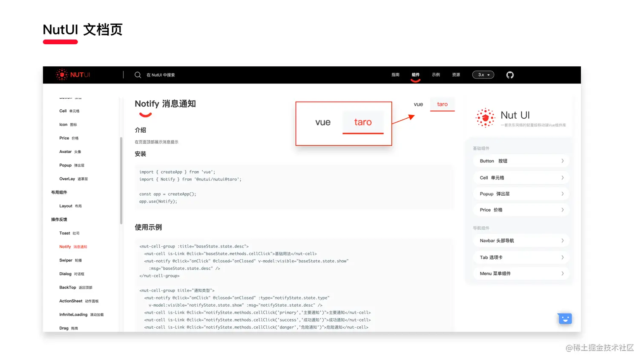Image resolution: width=644 pixels, height=362 pixels.
Task: Click the import createApp code line
Action: pyautogui.click(x=177, y=172)
